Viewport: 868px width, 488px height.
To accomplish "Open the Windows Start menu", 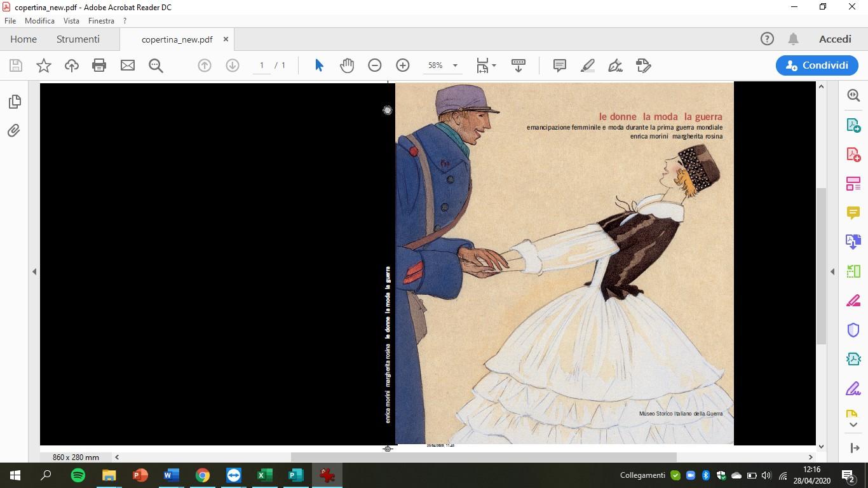I will click(15, 475).
